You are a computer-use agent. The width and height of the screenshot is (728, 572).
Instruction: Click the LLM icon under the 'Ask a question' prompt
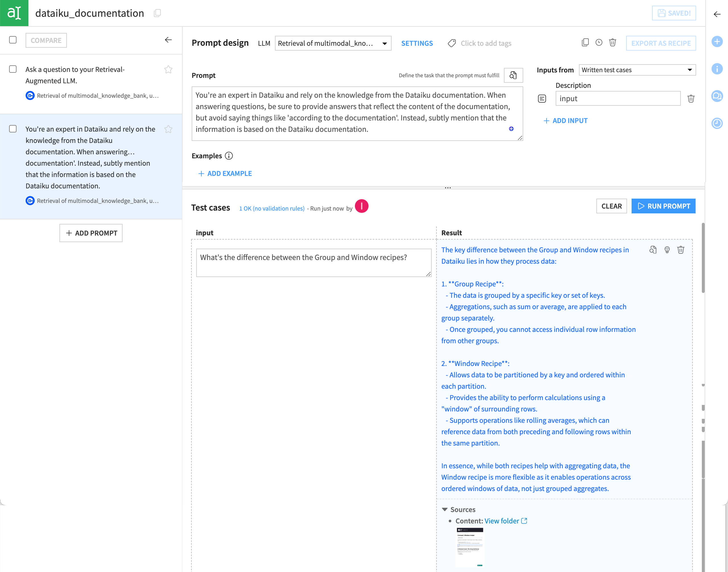[30, 95]
